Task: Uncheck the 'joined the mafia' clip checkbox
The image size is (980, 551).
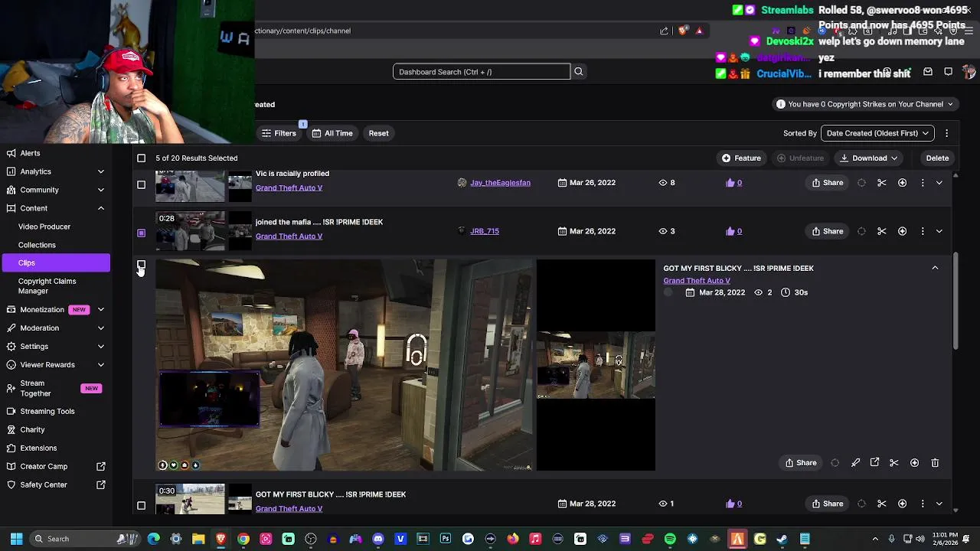Action: pos(141,233)
